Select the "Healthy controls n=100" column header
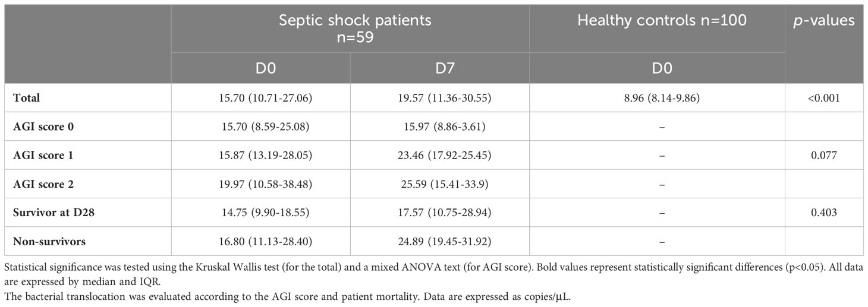The image size is (868, 307). (662, 20)
